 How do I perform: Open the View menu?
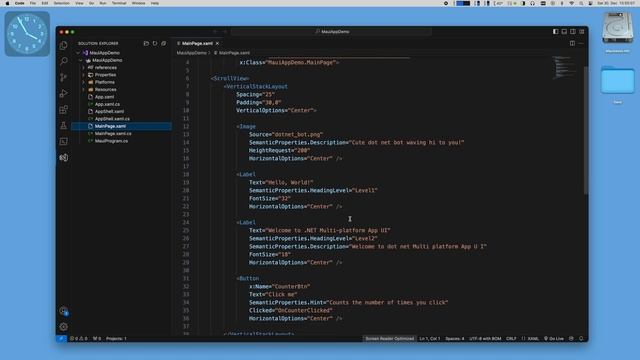(79, 3)
